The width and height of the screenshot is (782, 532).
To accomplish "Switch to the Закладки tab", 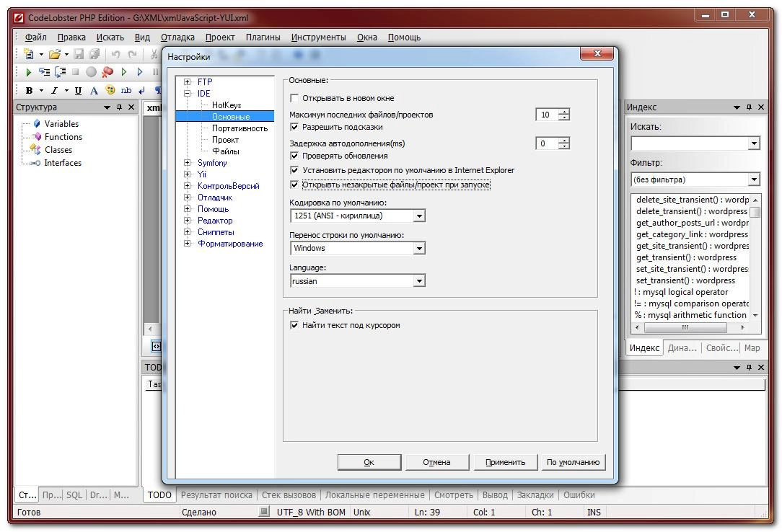I will pyautogui.click(x=535, y=495).
